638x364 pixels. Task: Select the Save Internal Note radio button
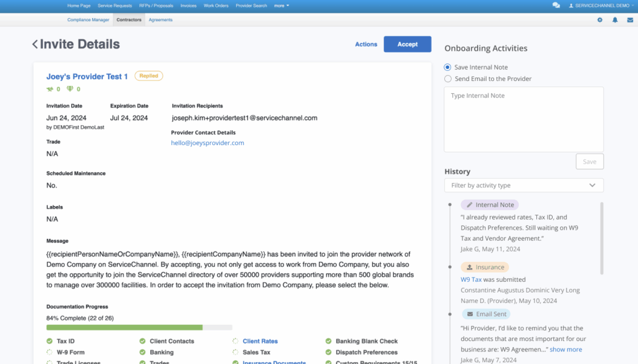[448, 67]
